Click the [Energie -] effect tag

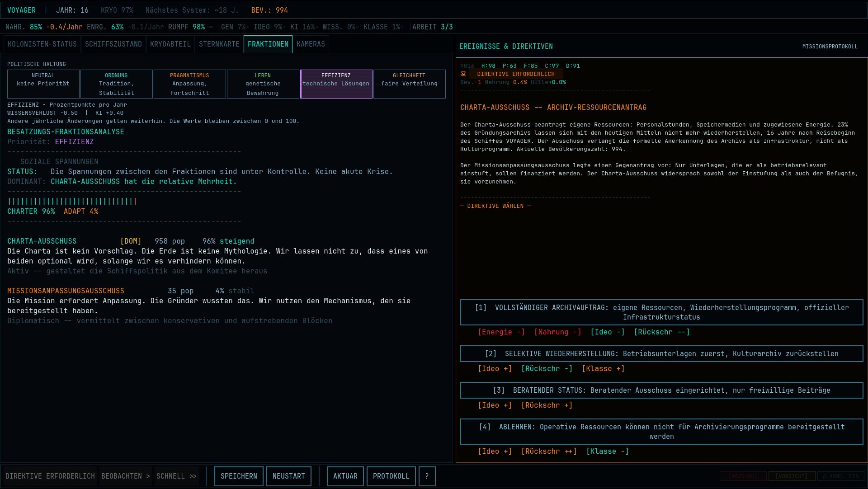click(x=501, y=332)
